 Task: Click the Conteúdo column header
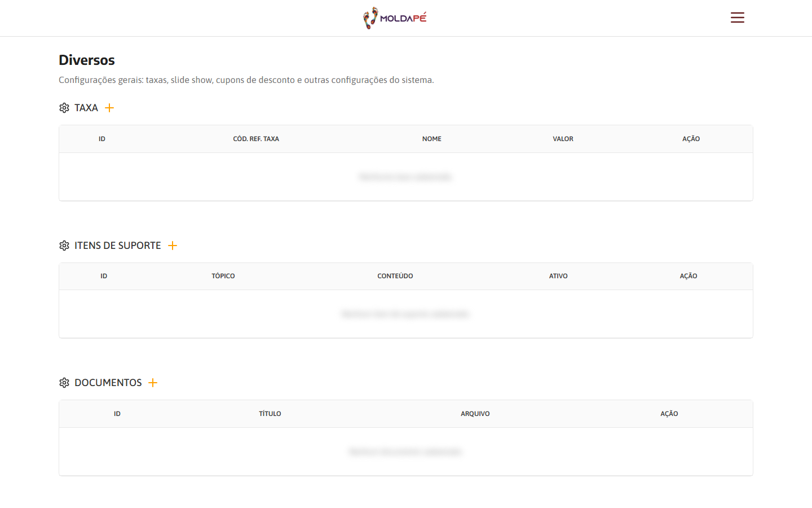[x=395, y=276]
